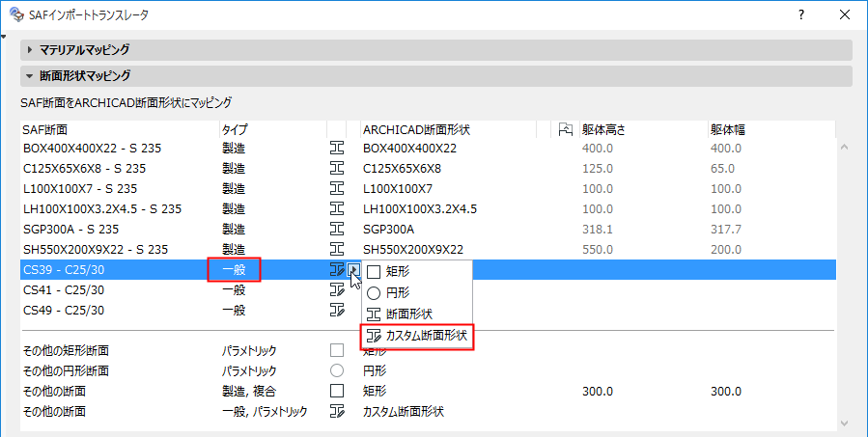Screen dimensions: 868x437
Task: Click ARCHICAD profile name SH550X200X9X22
Action: [x=413, y=249]
